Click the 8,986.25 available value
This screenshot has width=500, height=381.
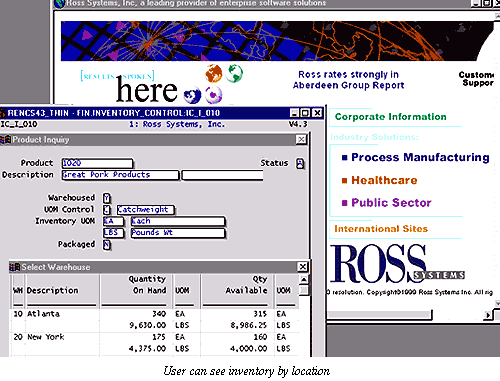pos(249,325)
